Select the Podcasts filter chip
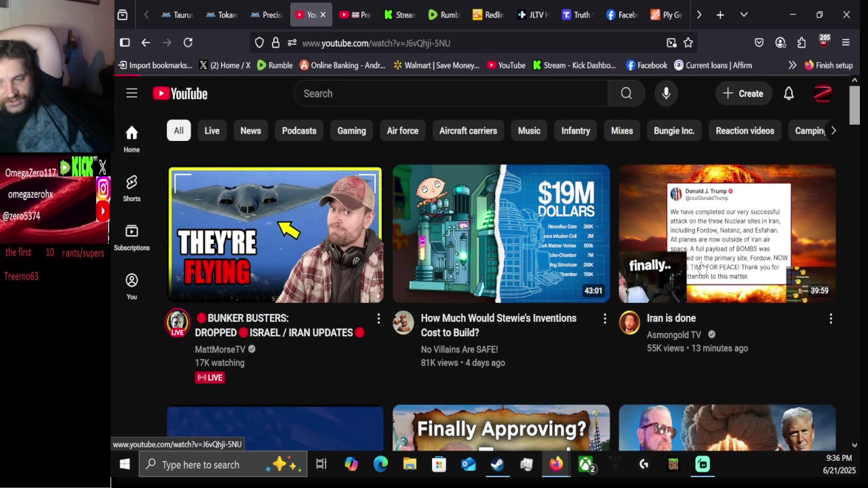 point(299,131)
